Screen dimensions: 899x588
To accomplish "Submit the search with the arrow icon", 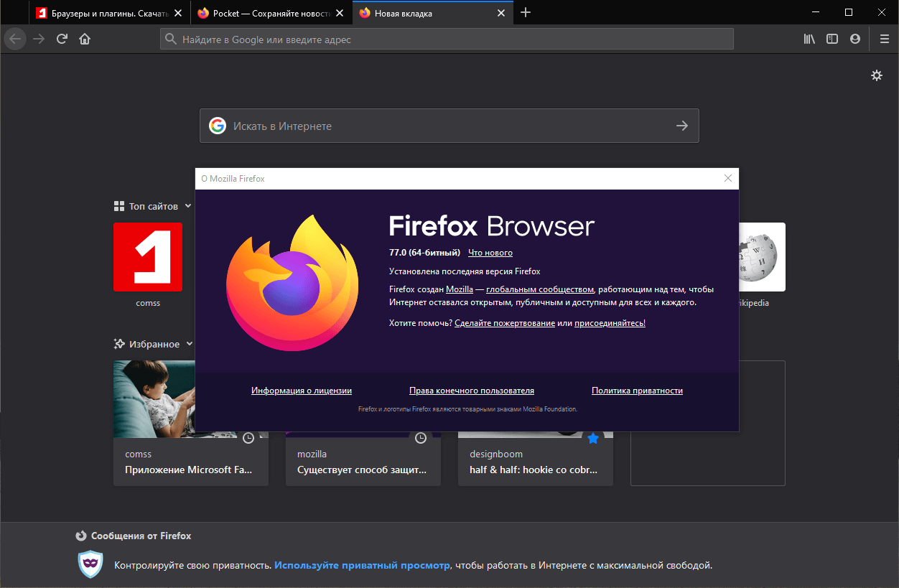I will [681, 126].
